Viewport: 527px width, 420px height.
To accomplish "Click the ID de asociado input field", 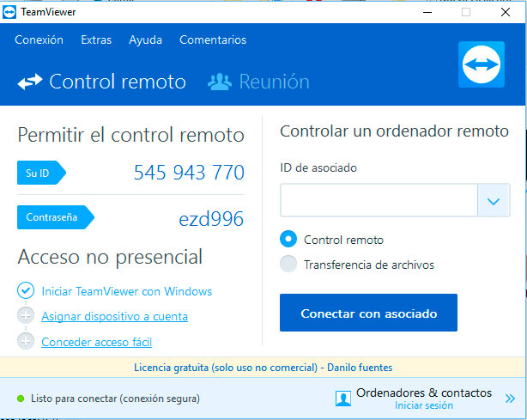I will pos(379,200).
